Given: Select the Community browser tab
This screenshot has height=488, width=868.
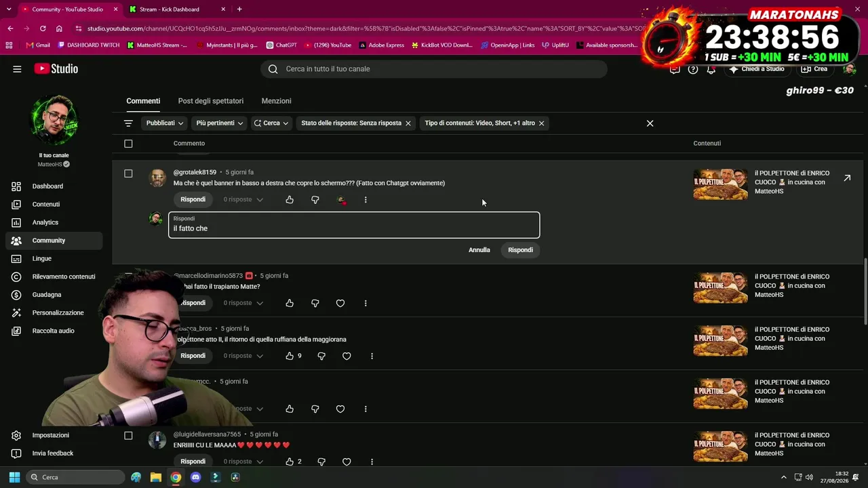Looking at the screenshot, I should [68, 9].
